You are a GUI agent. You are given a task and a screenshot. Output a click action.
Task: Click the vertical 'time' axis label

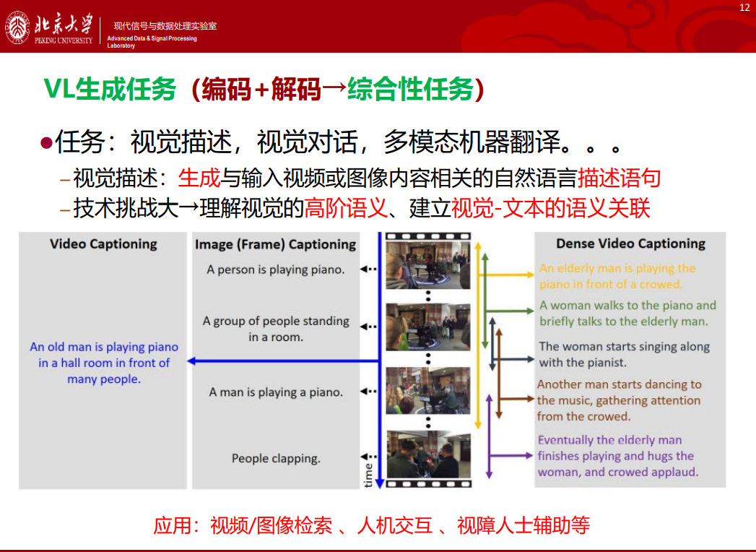[369, 473]
